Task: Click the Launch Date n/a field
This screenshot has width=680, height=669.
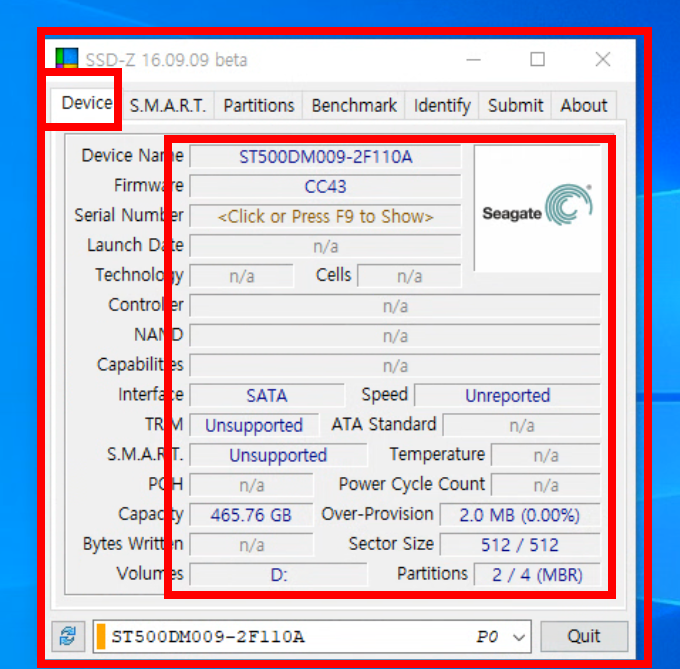Action: coord(325,246)
